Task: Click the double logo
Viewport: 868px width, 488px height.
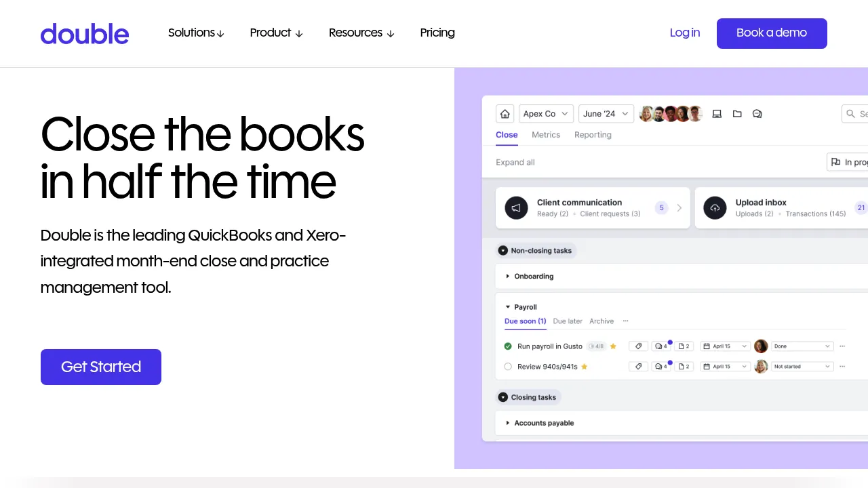Action: pyautogui.click(x=85, y=33)
